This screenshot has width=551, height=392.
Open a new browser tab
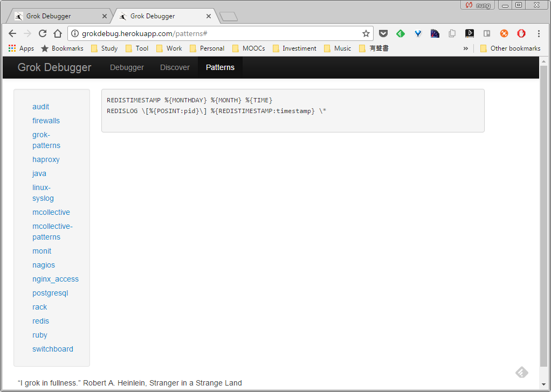(x=229, y=17)
